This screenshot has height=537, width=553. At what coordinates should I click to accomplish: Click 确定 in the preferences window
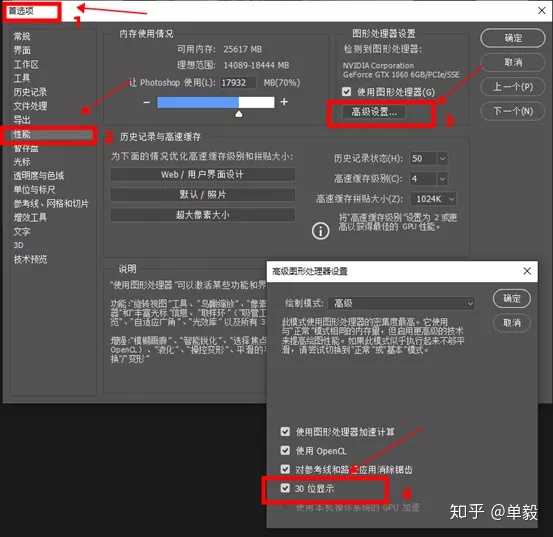click(x=512, y=38)
